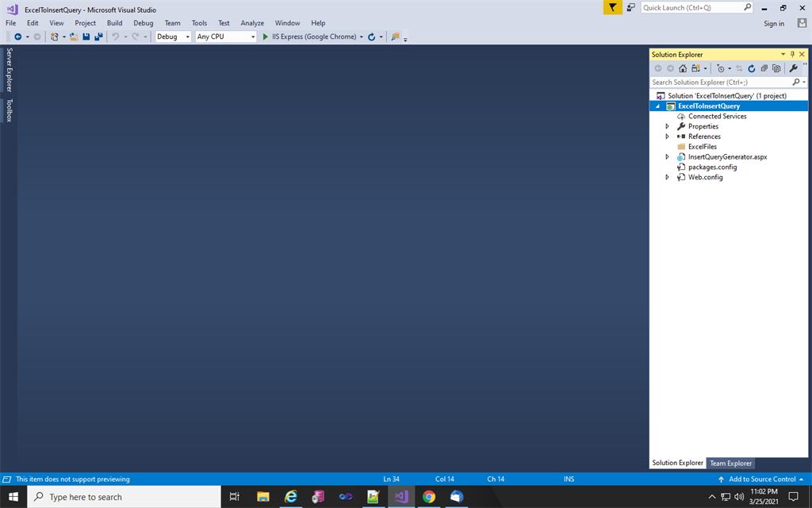Open the Build menu
The image size is (812, 508).
(x=114, y=22)
